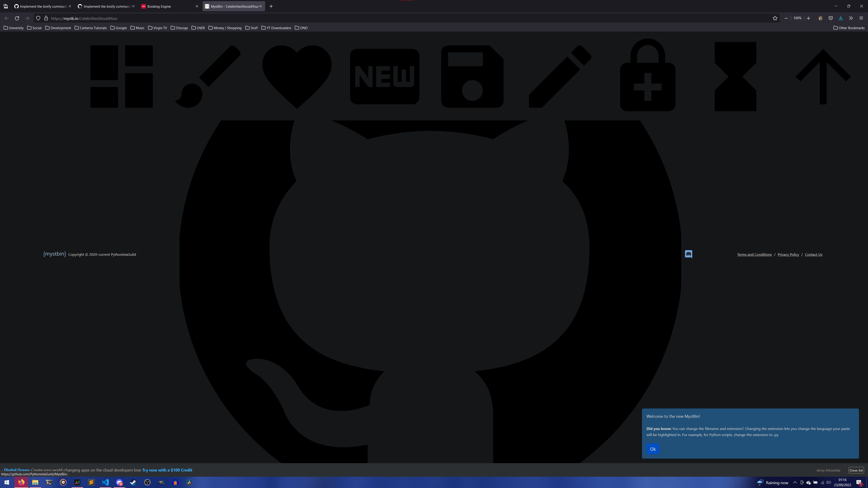The width and height of the screenshot is (868, 488).
Task: Open the Discord icon in footer
Action: coord(688,254)
